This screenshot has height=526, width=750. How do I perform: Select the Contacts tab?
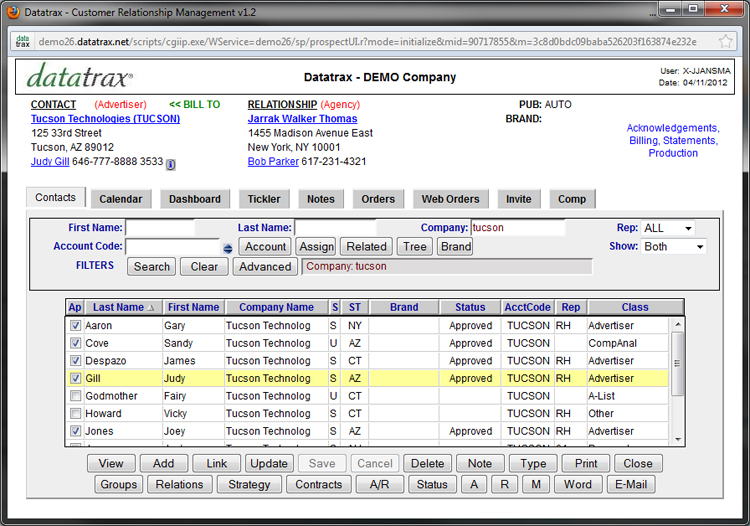click(x=55, y=197)
